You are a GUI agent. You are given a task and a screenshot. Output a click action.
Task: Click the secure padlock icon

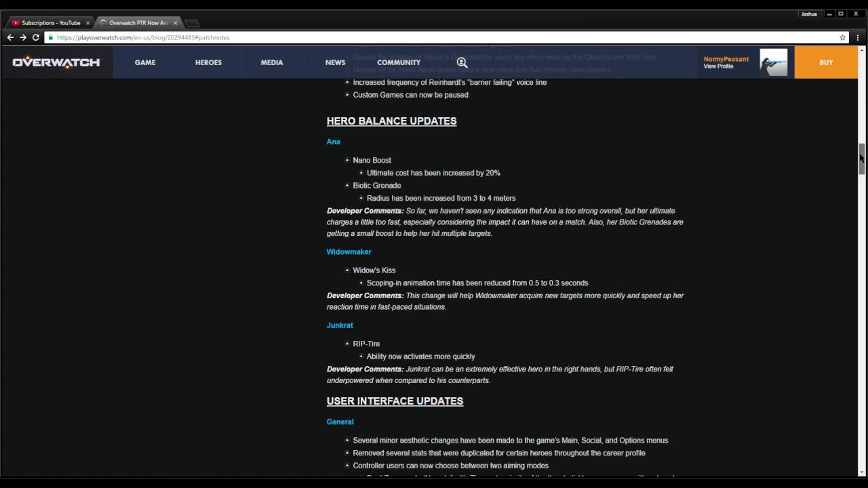pyautogui.click(x=50, y=37)
